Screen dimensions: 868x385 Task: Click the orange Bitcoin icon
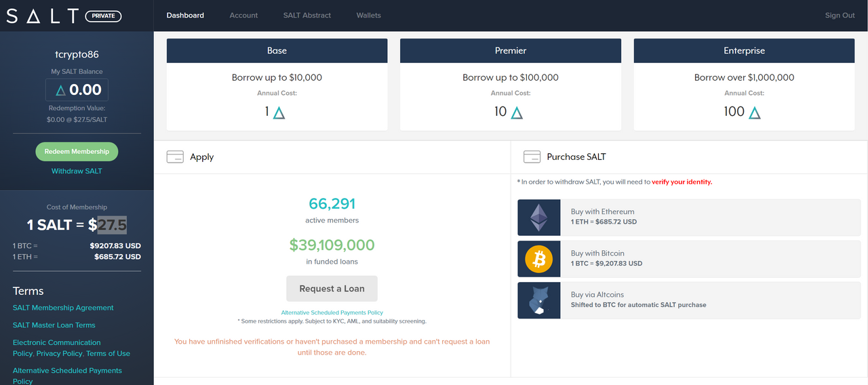pos(539,258)
